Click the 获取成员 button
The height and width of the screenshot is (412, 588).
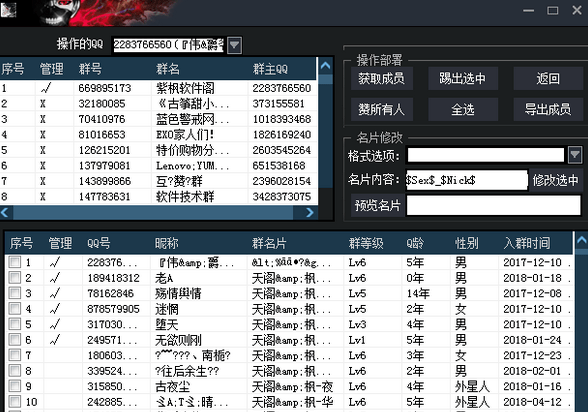pos(382,78)
